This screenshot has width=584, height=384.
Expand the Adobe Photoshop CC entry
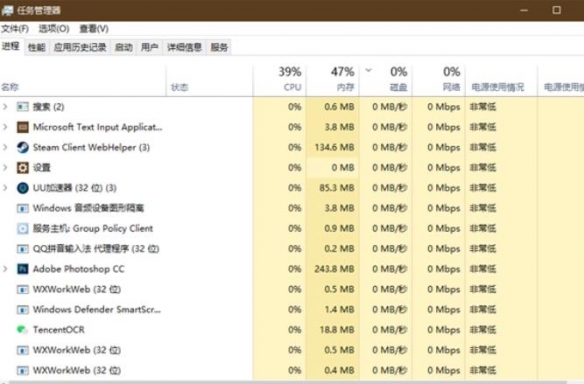5,269
